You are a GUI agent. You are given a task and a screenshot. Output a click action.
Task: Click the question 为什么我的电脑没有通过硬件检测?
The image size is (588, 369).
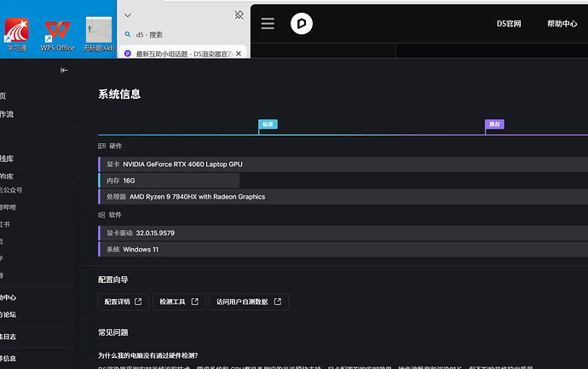click(x=147, y=355)
